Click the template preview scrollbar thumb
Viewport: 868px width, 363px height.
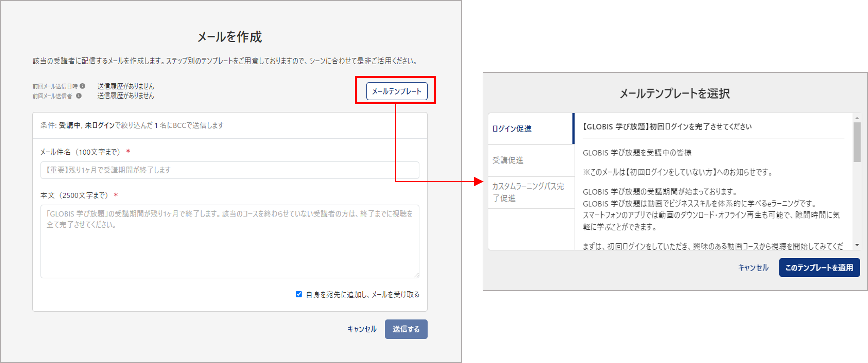(857, 142)
